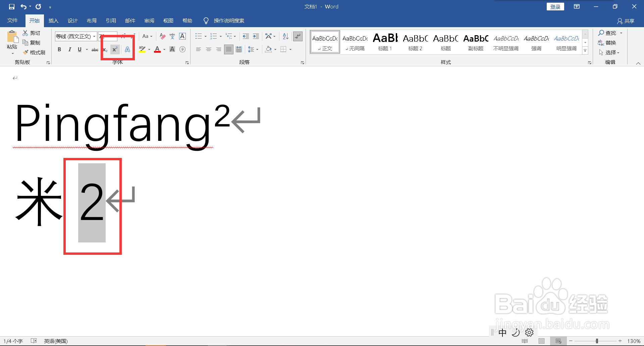The height and width of the screenshot is (346, 644).
Task: Click the zoom level 130% button
Action: [x=634, y=341]
